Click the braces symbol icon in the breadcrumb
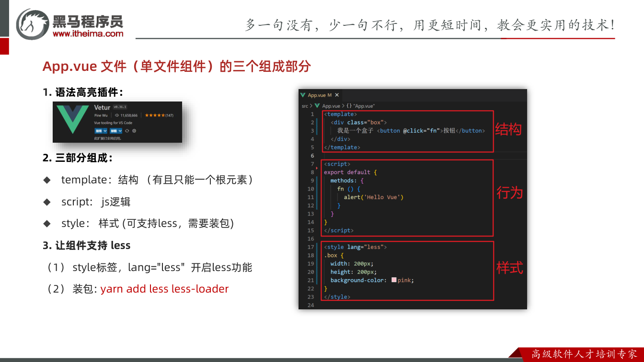Screen dimensions: 644x362 (349, 106)
